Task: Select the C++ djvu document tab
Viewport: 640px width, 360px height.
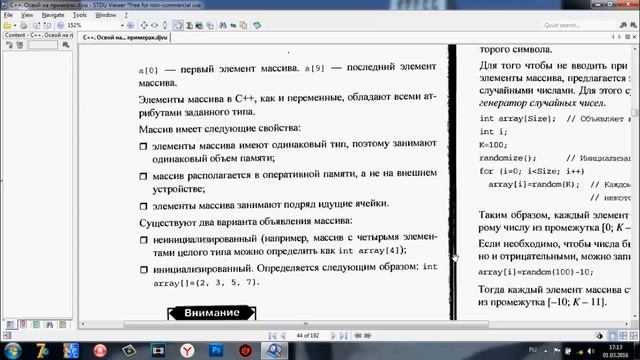Action: click(x=124, y=37)
